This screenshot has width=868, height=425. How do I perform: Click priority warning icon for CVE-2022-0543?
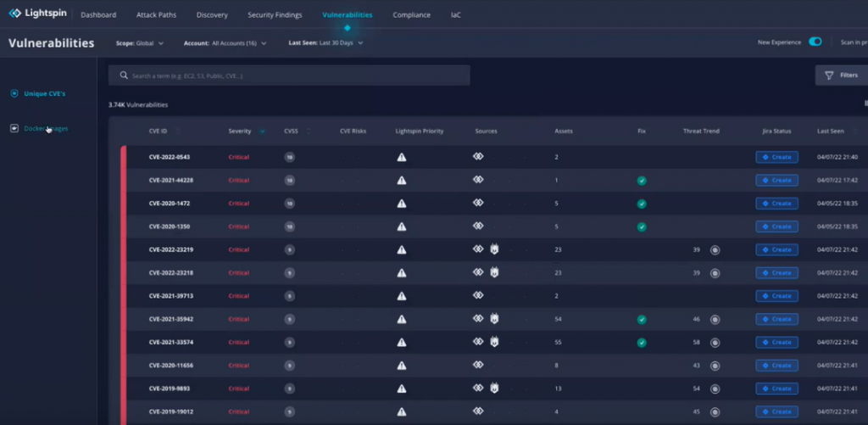(401, 158)
